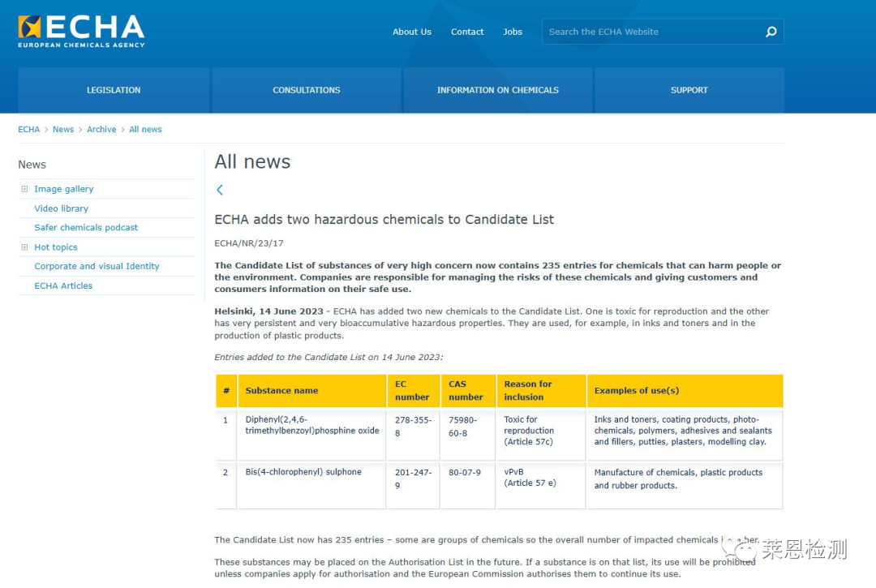Expand the Image gallery tree item
The image size is (876, 588).
click(24, 189)
